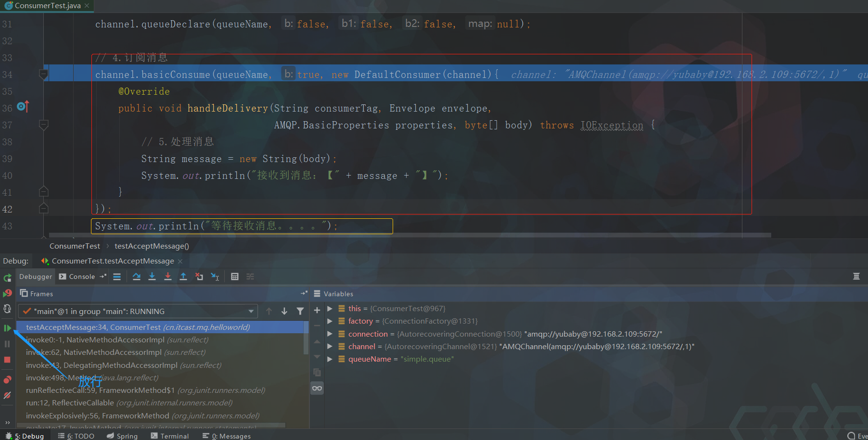Screen dimensions: 868x440
Task: Select the previous frame up arrow
Action: pyautogui.click(x=269, y=311)
